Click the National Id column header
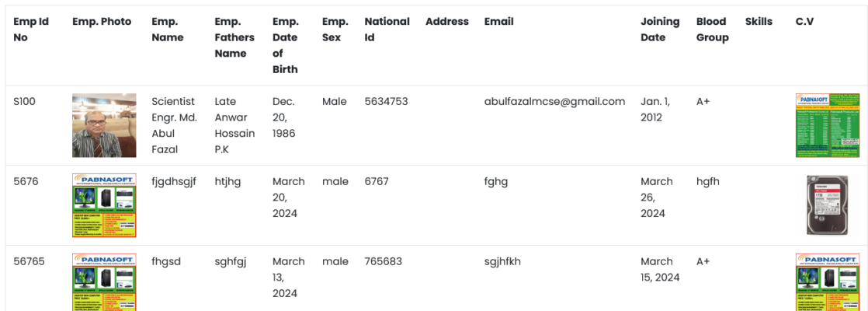 click(x=387, y=30)
